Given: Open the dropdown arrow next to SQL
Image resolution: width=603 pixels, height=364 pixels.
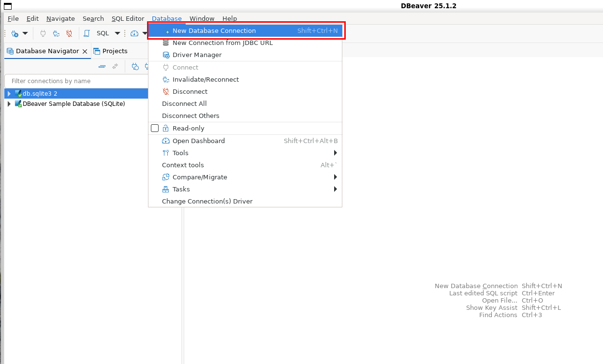Looking at the screenshot, I should (117, 33).
